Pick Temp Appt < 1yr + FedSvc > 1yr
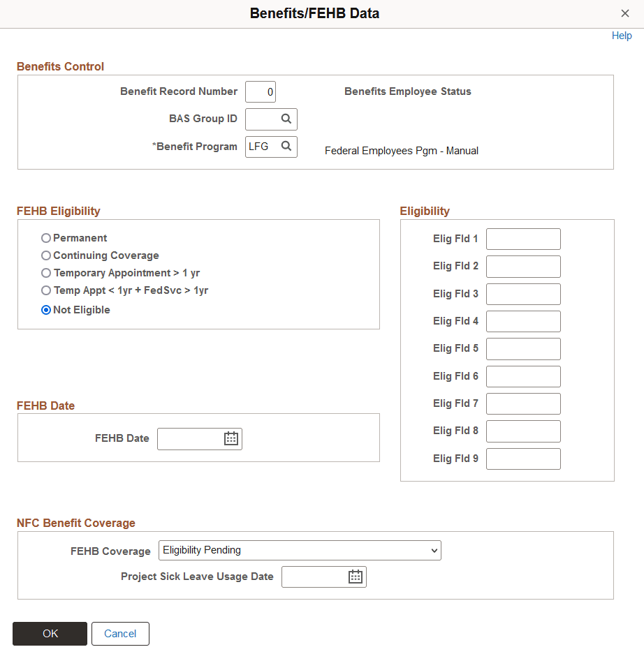 [x=45, y=291]
